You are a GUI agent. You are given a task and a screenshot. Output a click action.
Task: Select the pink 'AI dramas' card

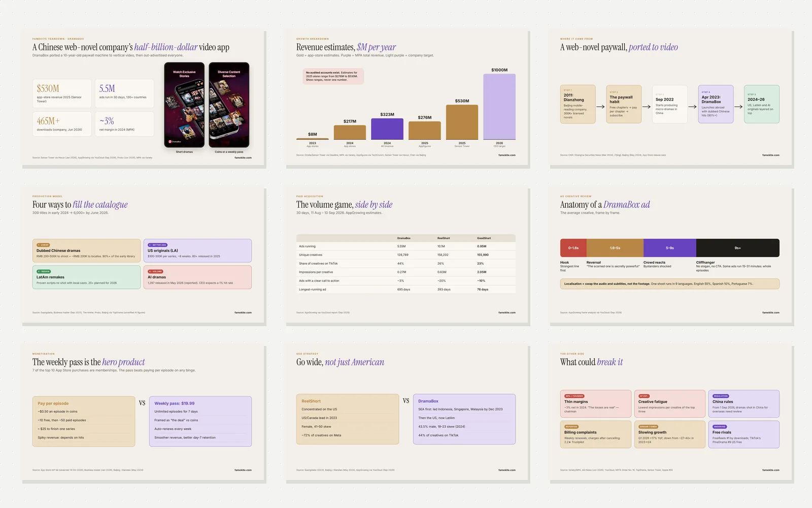(x=197, y=277)
